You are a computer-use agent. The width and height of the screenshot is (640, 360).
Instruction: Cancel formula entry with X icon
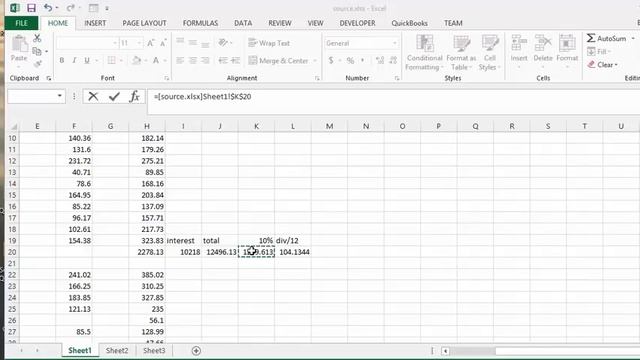[93, 96]
